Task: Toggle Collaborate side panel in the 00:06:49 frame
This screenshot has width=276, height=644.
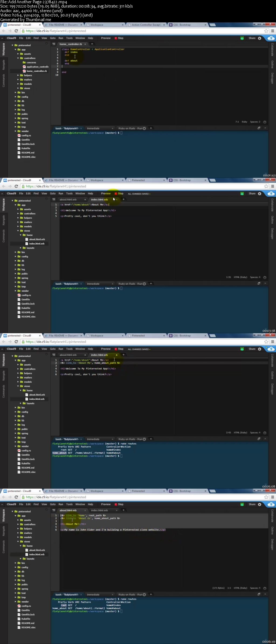Action: (x=272, y=516)
